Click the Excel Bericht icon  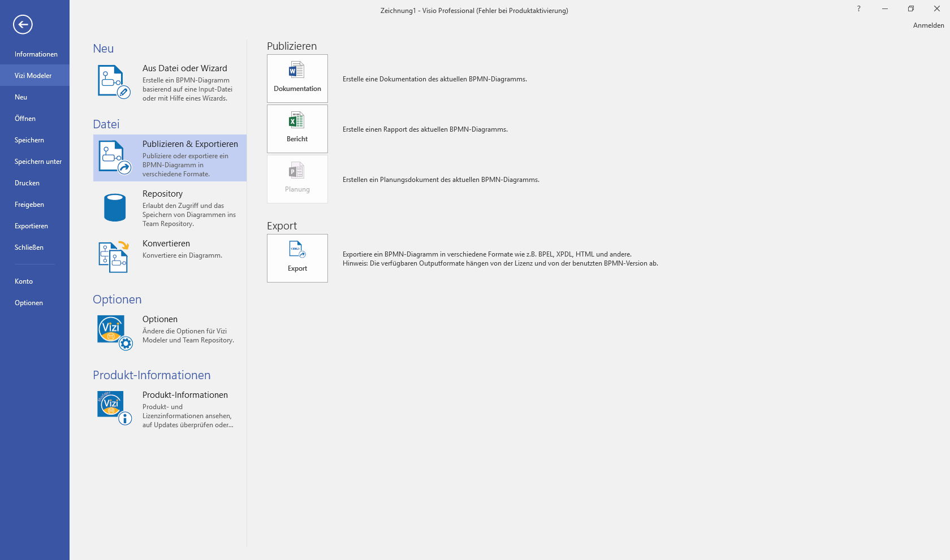(297, 120)
